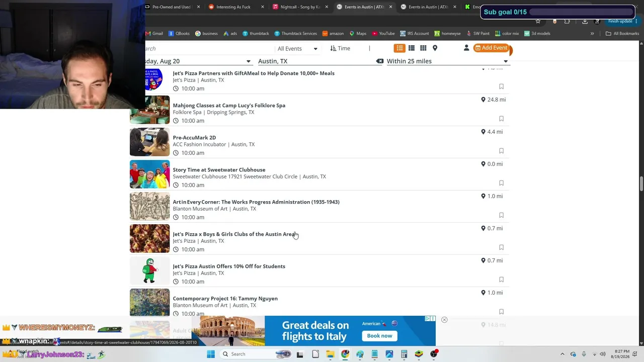Viewport: 644px width, 362px height.
Task: Click the Jet's Pizza Boys & Girls Clubs thumbnail
Action: point(150,239)
